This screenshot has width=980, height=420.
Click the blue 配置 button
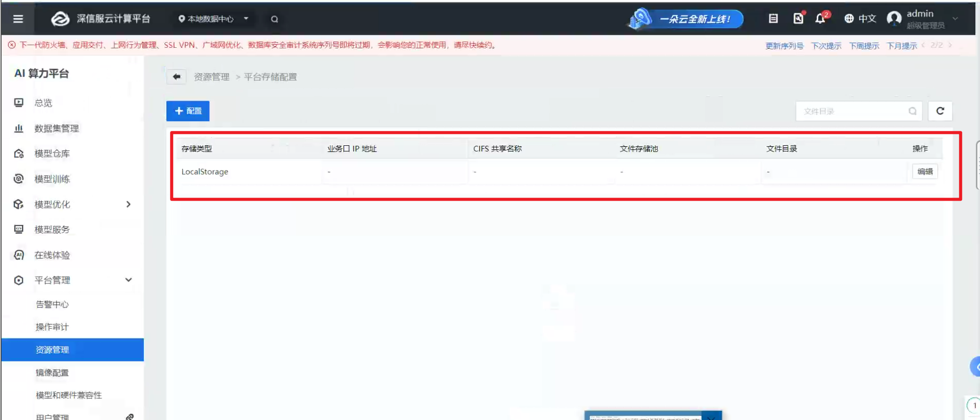(188, 111)
